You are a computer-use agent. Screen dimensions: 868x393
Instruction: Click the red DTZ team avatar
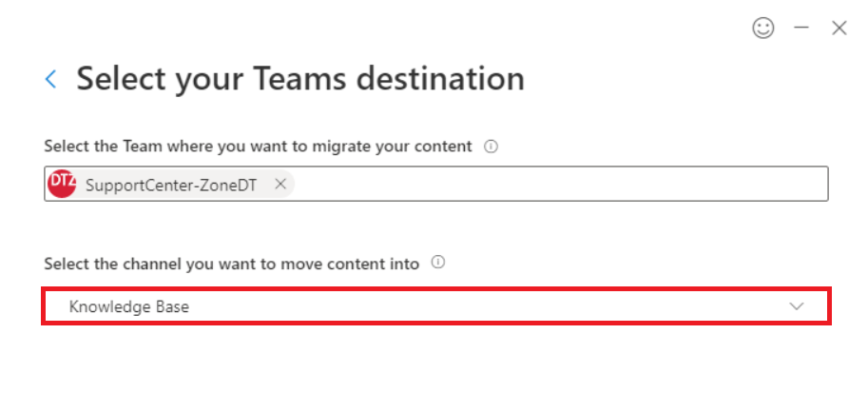(x=62, y=184)
